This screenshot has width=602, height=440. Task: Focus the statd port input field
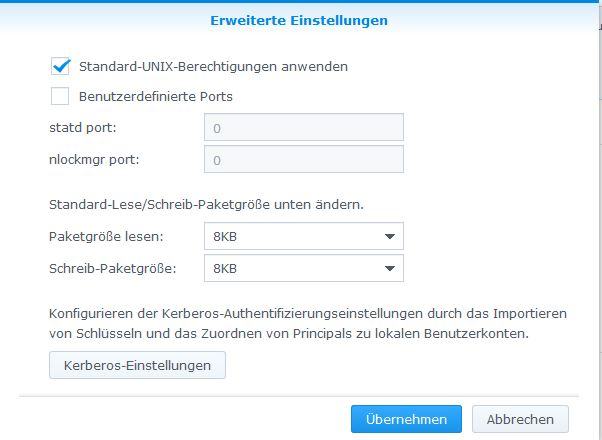point(303,128)
